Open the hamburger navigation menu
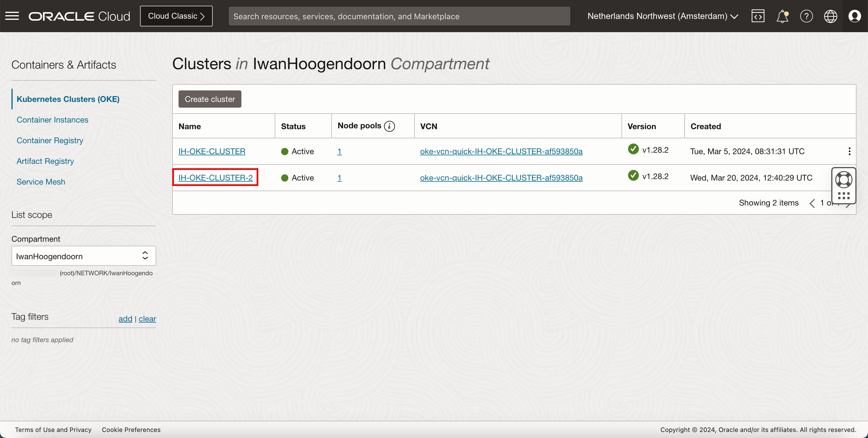868x438 pixels. click(x=12, y=16)
